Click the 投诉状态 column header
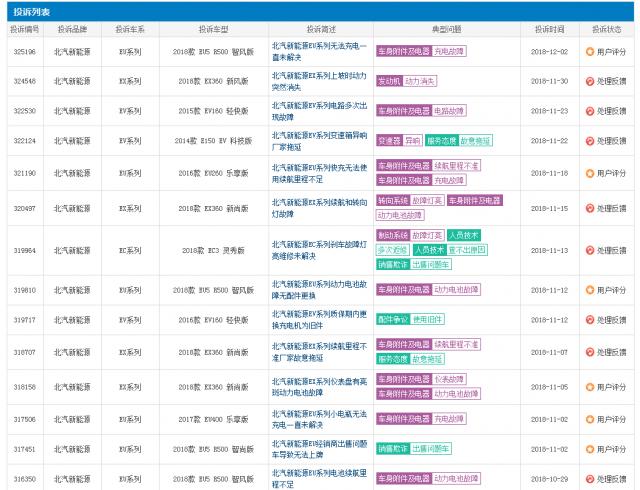 (x=607, y=29)
